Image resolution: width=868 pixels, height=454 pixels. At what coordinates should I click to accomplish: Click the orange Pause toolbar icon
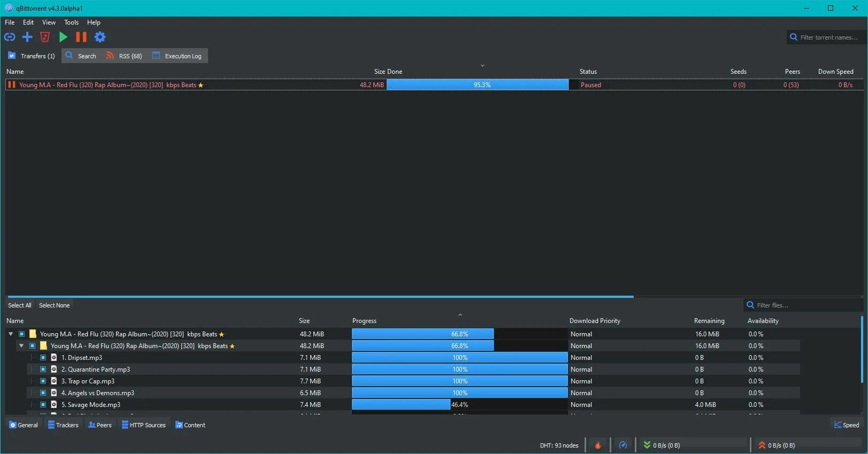[81, 37]
